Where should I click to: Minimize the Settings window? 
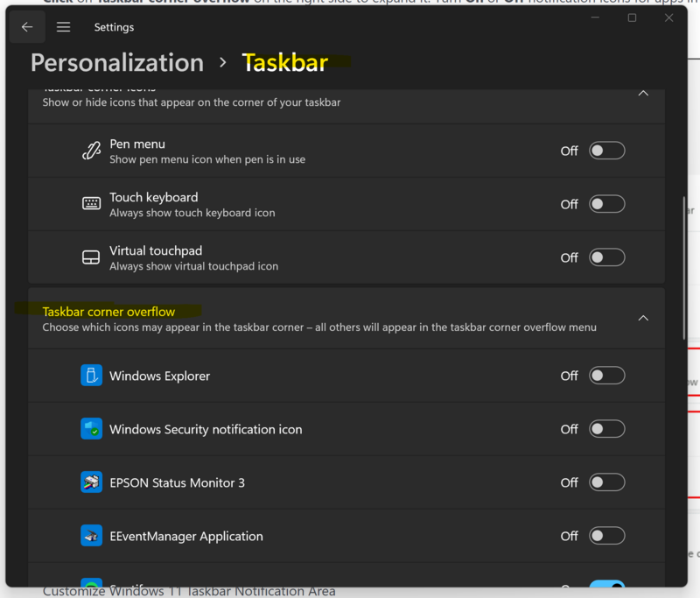click(595, 18)
